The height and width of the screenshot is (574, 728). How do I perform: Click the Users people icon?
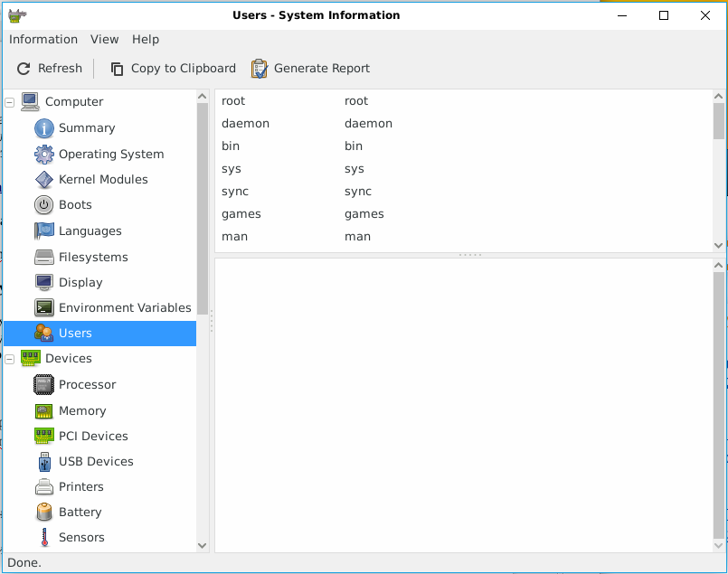click(44, 333)
